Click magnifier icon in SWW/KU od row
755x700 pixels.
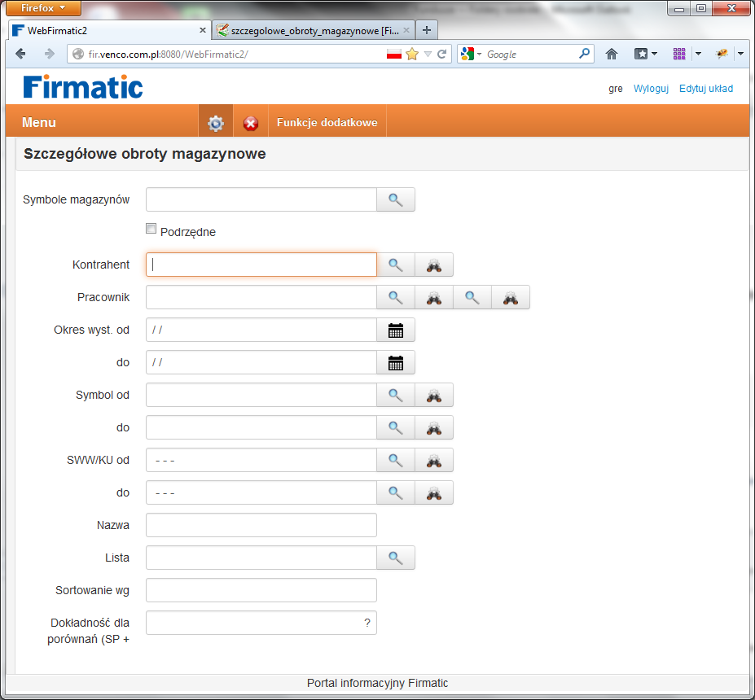(395, 460)
